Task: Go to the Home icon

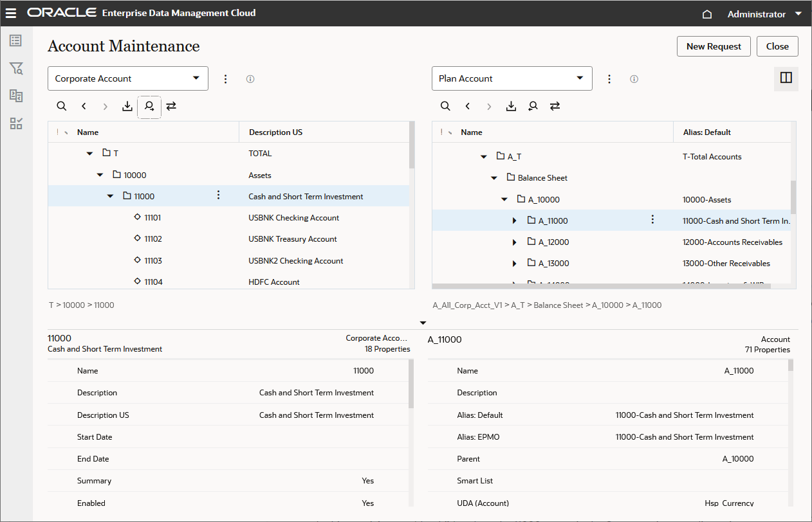Action: tap(706, 14)
